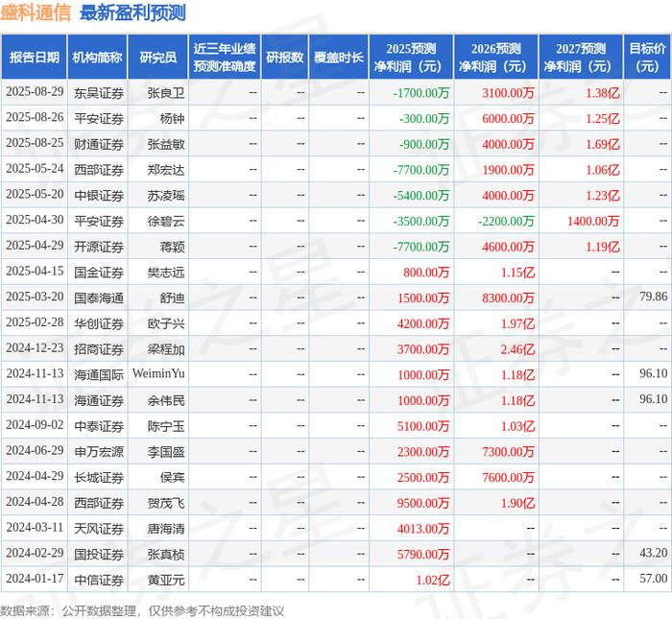Select the 研究员 column header
Screen dimensions: 672x619
pos(158,57)
